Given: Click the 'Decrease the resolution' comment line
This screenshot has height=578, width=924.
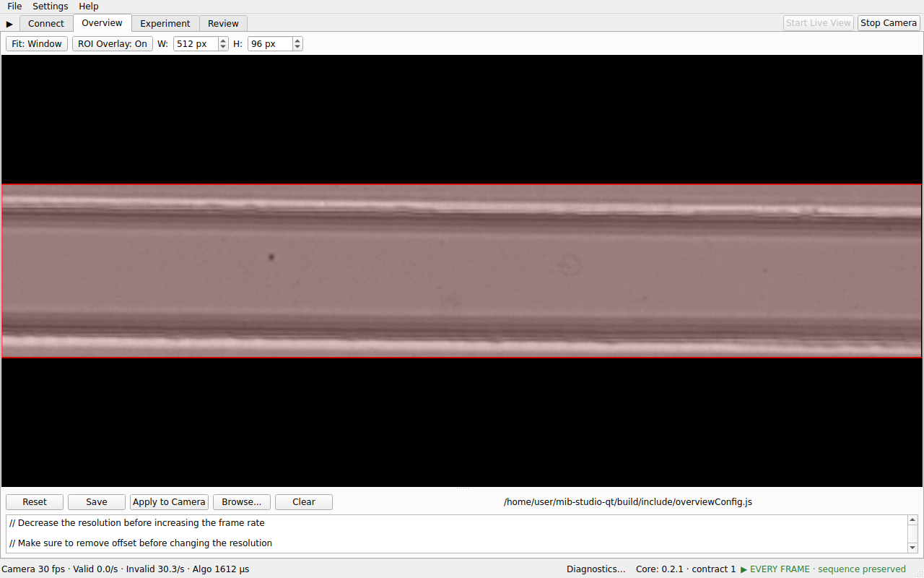Looking at the screenshot, I should click(137, 523).
